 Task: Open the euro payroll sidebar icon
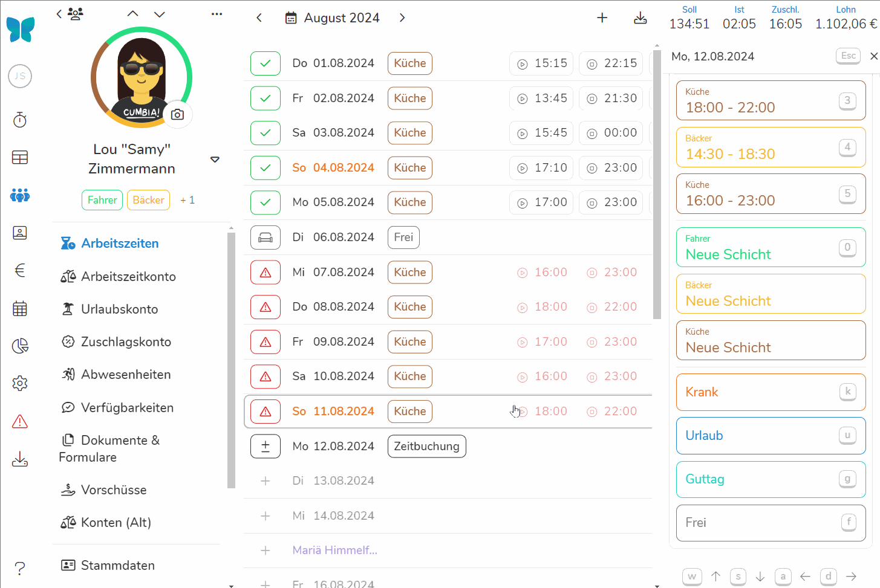tap(20, 270)
